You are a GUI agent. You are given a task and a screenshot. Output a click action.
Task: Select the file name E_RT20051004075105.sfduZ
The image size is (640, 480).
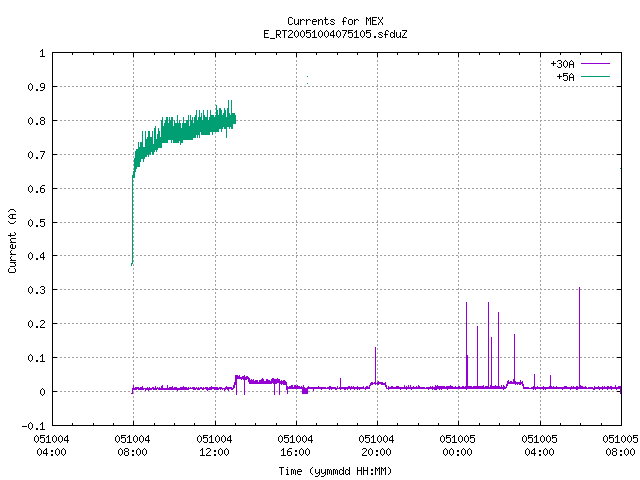click(x=335, y=34)
